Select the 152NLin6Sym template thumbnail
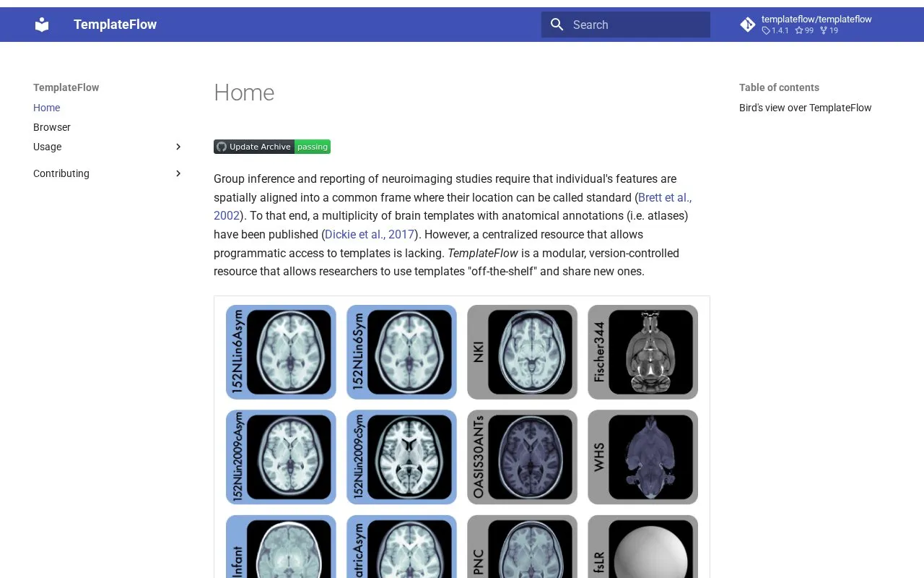The image size is (924, 578). pyautogui.click(x=401, y=352)
